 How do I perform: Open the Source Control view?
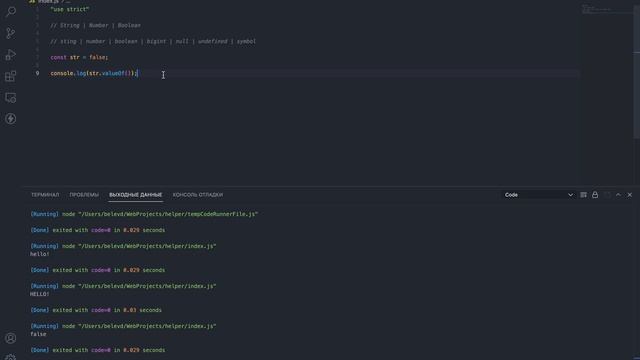coord(11,33)
